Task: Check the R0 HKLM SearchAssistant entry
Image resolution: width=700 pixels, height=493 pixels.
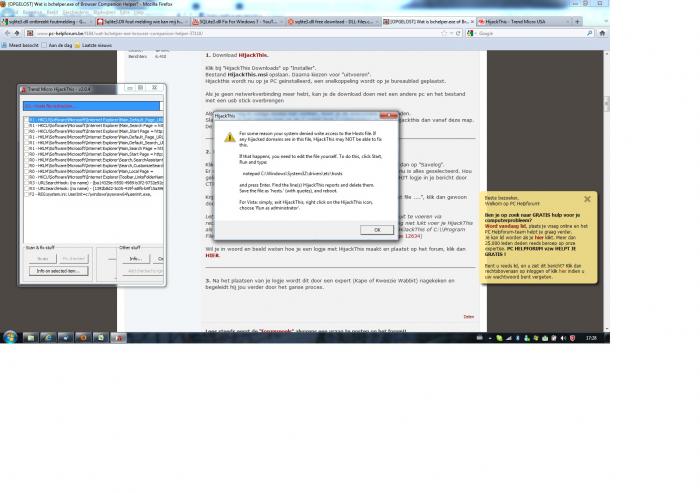Action: tap(26, 160)
